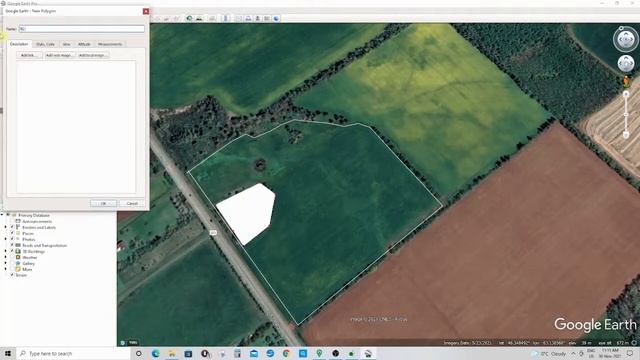Cancel the New Polygon dialog
This screenshot has height=360, width=640.
pos(132,203)
